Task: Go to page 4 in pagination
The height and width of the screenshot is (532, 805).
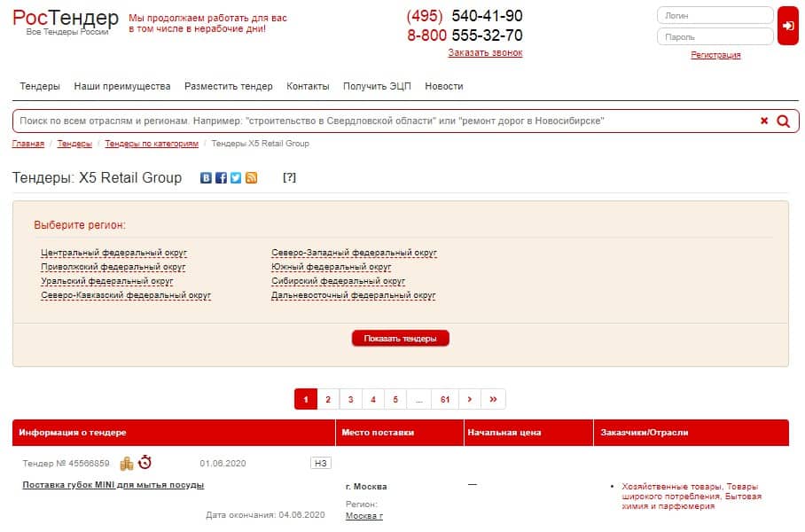Action: coord(373,399)
